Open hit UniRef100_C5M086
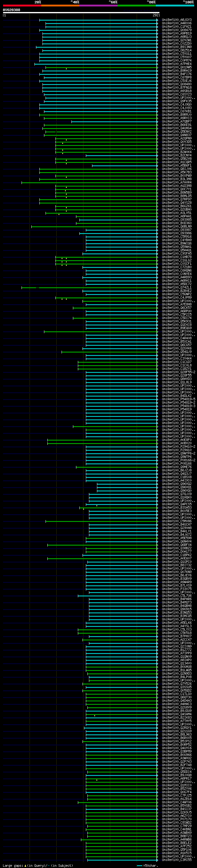This screenshot has height=868, width=197. point(177,521)
